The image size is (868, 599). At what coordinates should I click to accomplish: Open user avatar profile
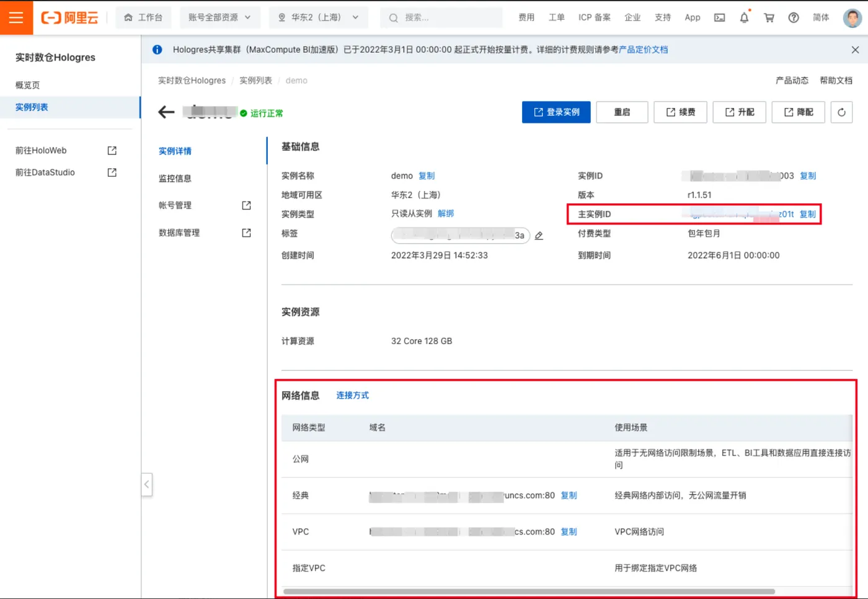pos(852,17)
